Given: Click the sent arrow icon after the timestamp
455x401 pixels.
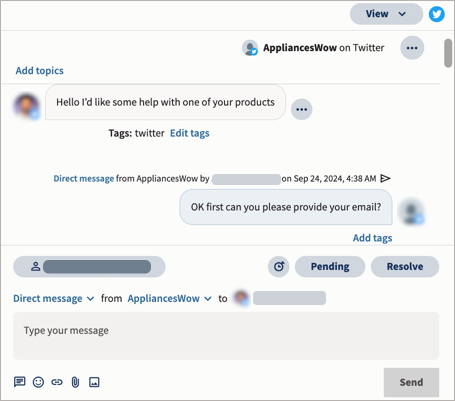Looking at the screenshot, I should [385, 179].
